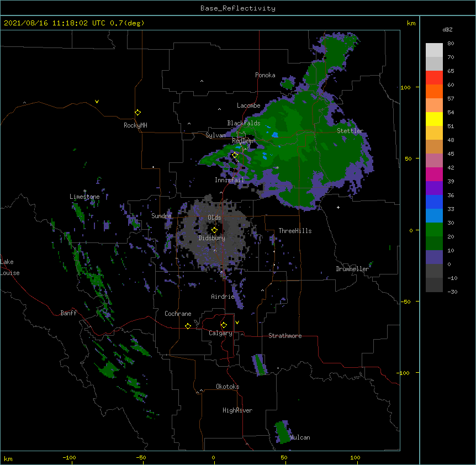Click the white plus marker northwest of Drumheller

338,207
